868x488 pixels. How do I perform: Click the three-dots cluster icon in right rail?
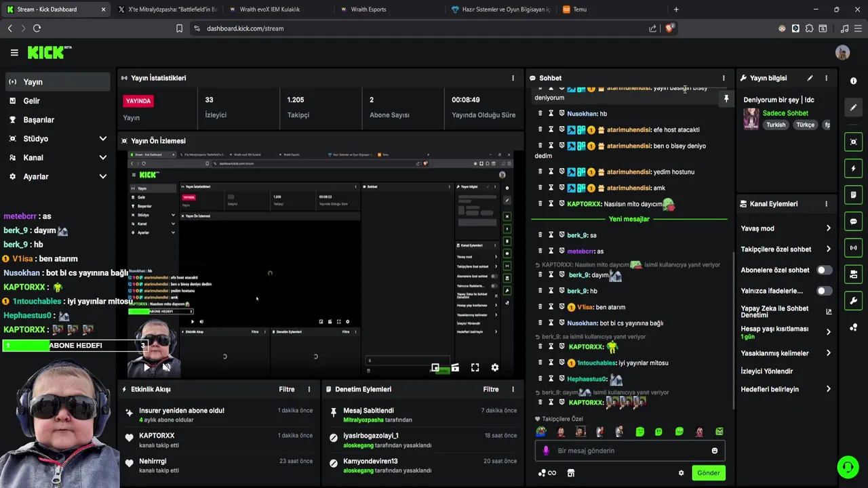tap(853, 327)
